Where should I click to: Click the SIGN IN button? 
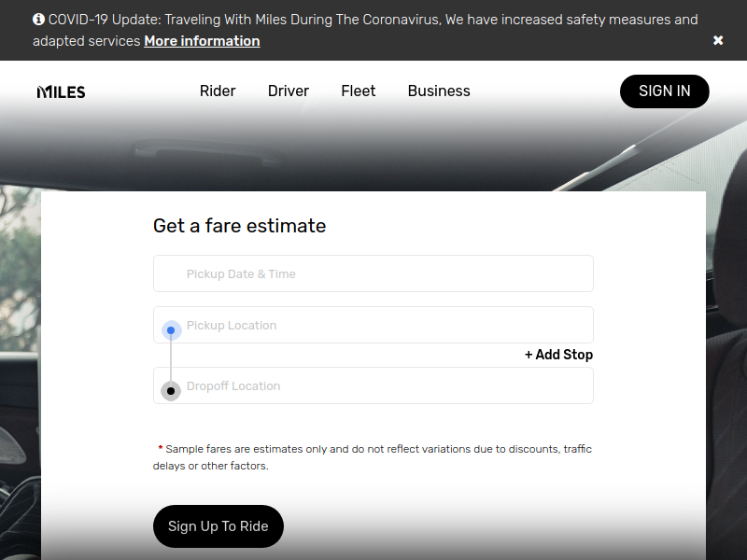pos(665,91)
